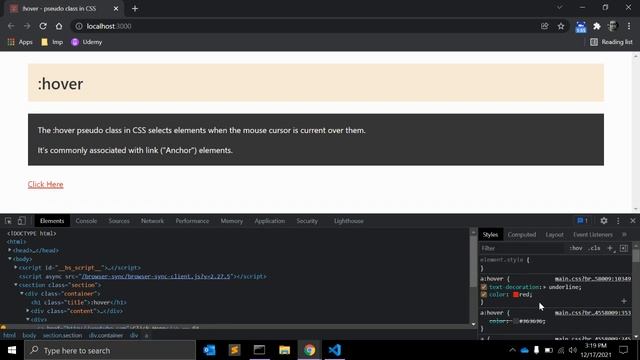Screen dimensions: 640x360
Task: Open Outlook from taskbar
Action: pyautogui.click(x=209, y=350)
